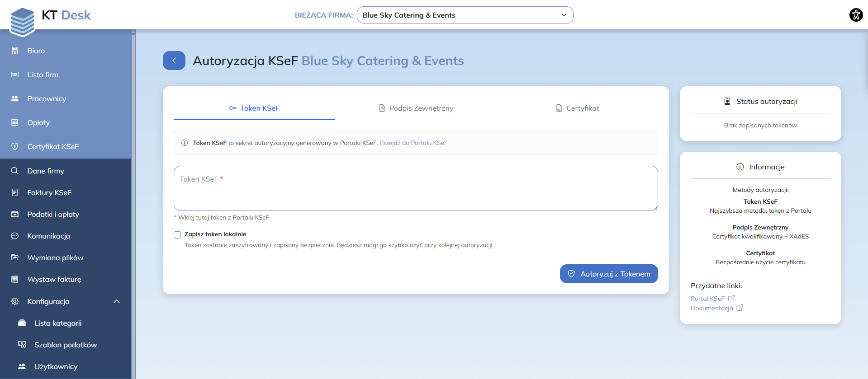Click the Dane firmy magnifier icon

15,171
